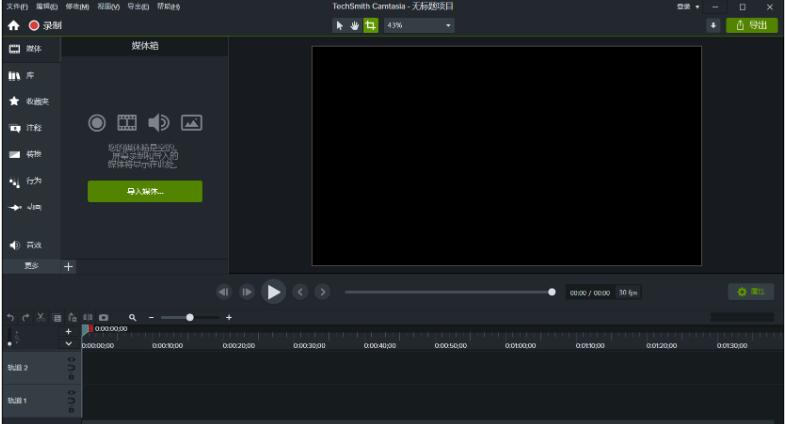The image size is (785, 424).
Task: Expand the 更多 (More) tools list
Action: click(32, 266)
